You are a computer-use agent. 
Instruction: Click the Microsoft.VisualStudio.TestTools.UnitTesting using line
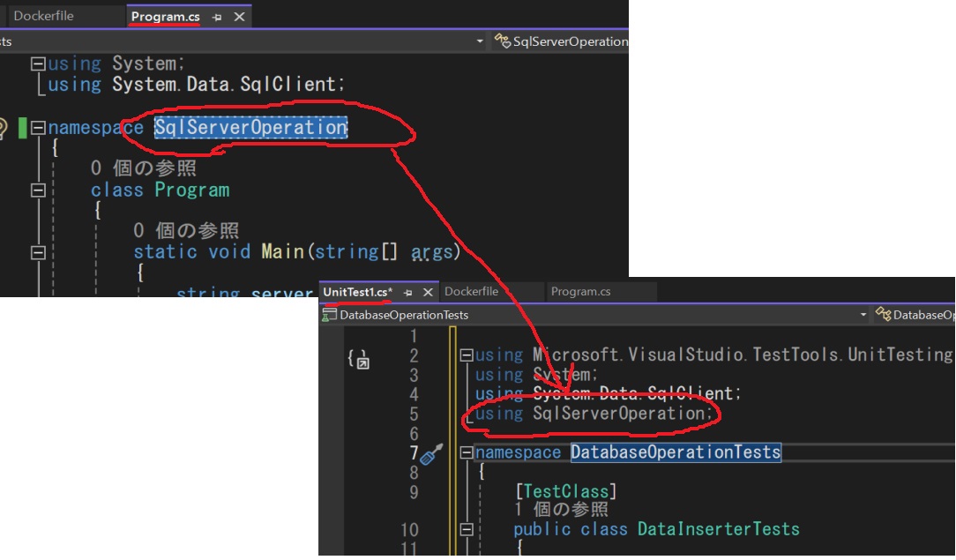(x=713, y=355)
